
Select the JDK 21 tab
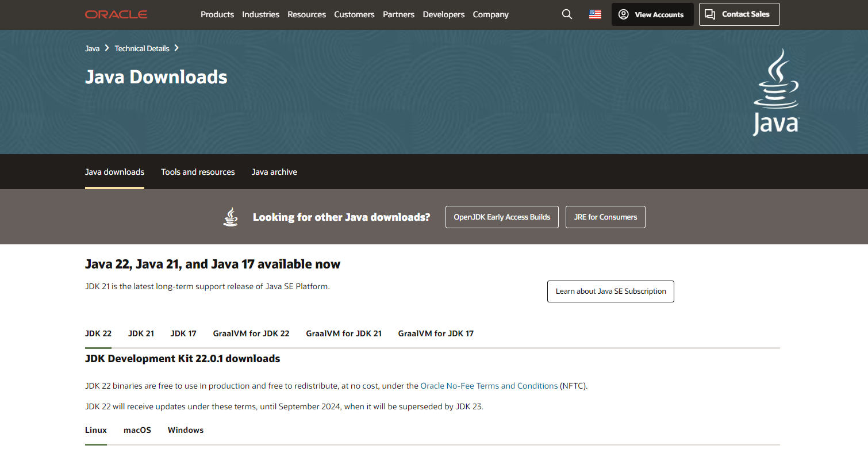(141, 333)
